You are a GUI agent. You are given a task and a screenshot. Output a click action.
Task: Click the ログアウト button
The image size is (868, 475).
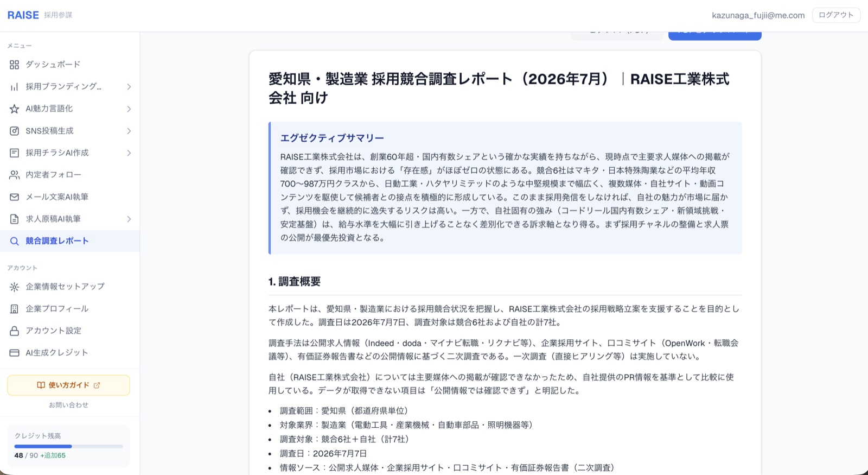pos(836,15)
